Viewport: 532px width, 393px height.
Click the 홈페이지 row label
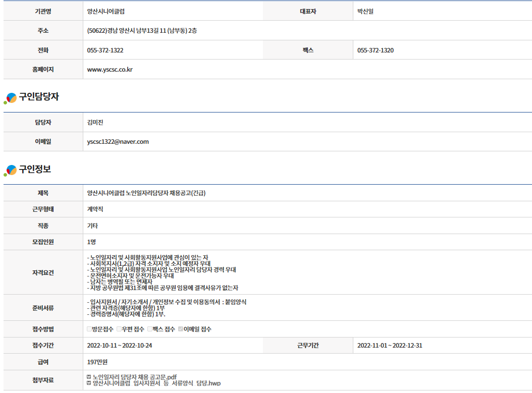tap(43, 70)
